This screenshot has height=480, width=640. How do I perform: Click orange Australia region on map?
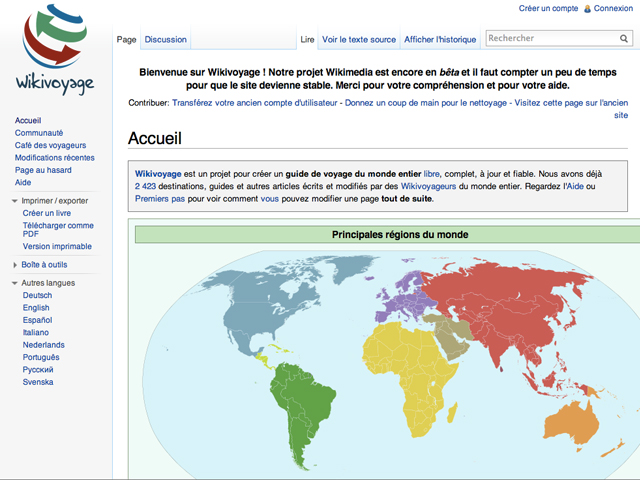click(571, 424)
